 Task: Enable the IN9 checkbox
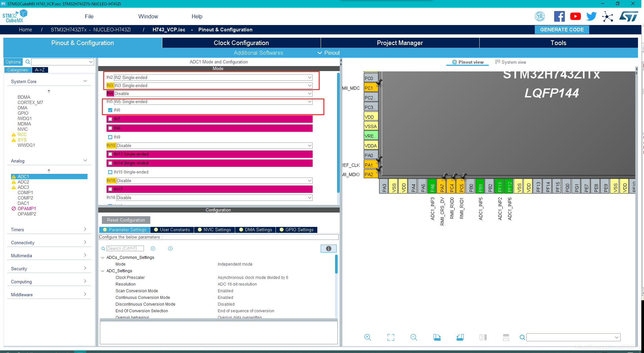pos(110,137)
